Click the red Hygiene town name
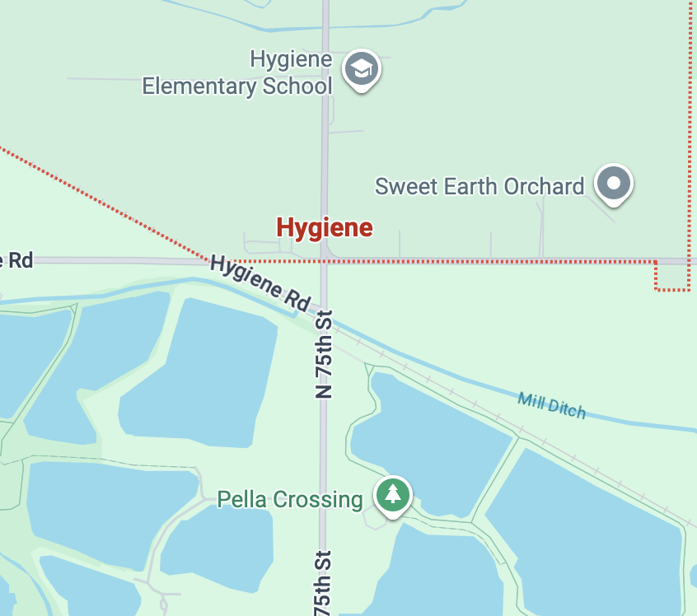This screenshot has width=697, height=616. click(325, 228)
